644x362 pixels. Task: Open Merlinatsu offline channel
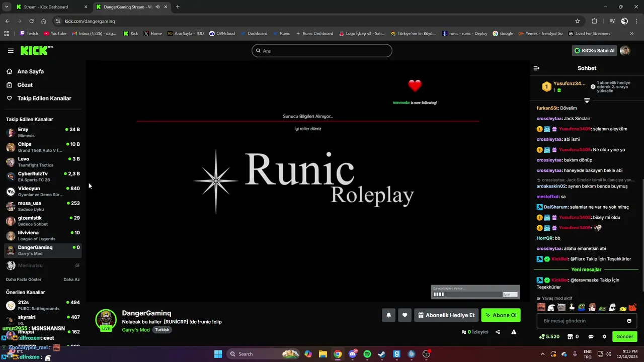pyautogui.click(x=43, y=265)
